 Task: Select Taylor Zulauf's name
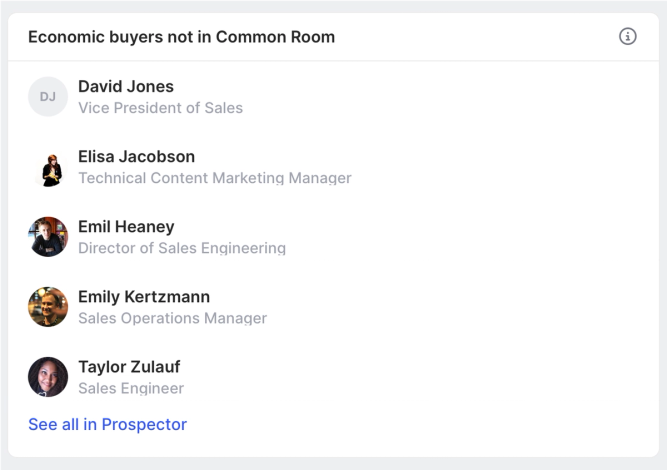(129, 367)
